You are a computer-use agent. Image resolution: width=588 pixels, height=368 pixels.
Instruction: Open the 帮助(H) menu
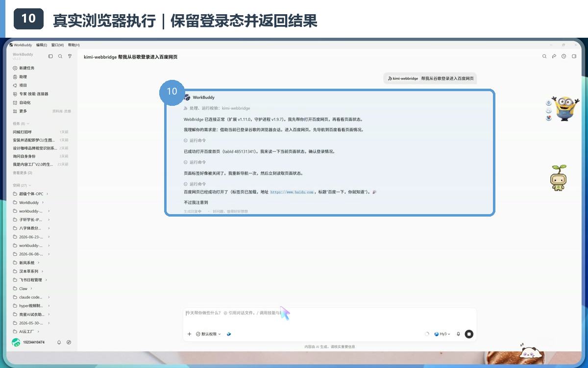tap(74, 45)
